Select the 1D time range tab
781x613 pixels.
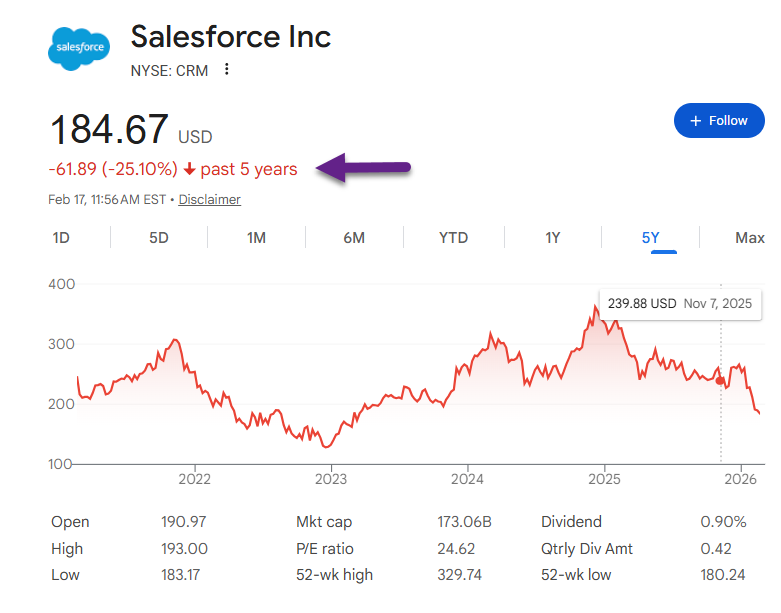click(61, 238)
